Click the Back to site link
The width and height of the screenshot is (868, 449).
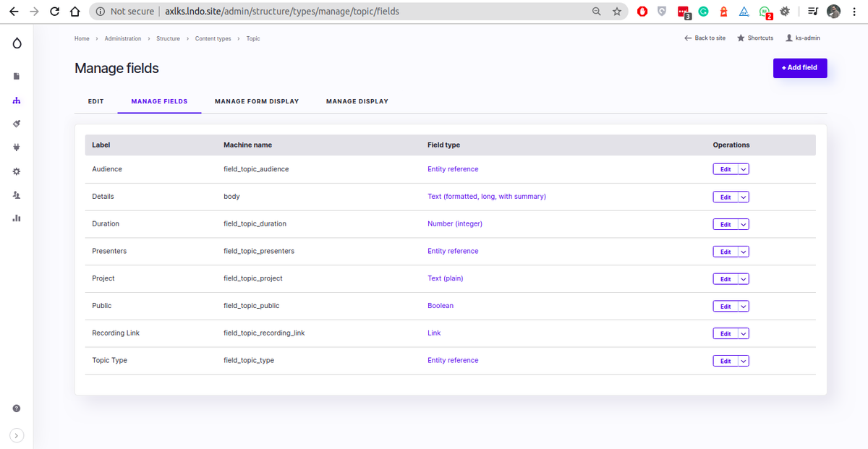tap(705, 38)
